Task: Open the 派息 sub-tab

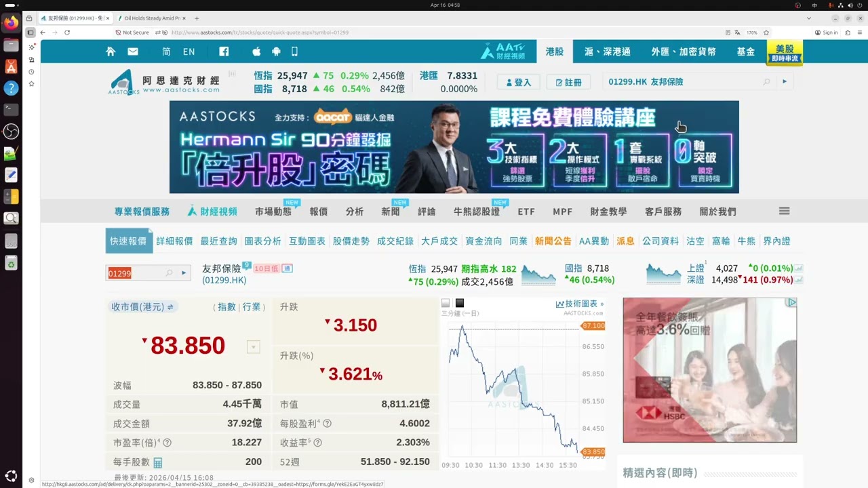Action: click(x=625, y=241)
